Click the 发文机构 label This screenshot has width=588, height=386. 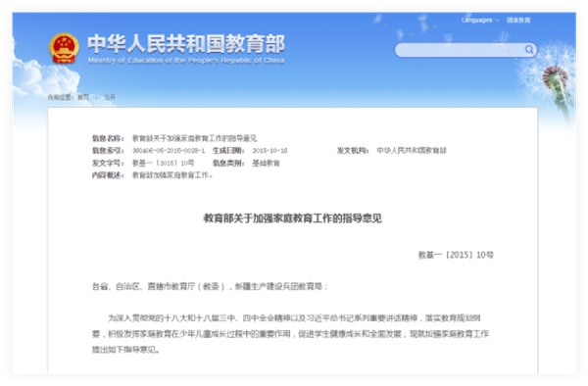pos(353,151)
